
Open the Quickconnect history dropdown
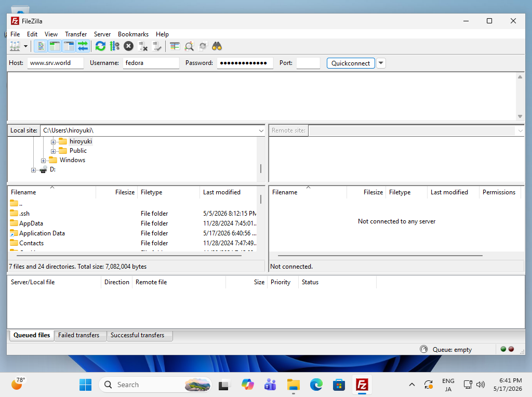(x=381, y=63)
